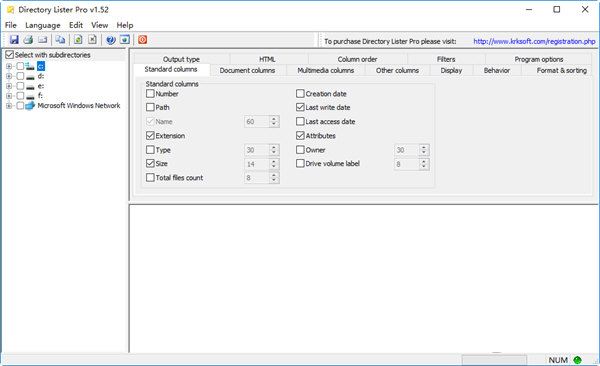Image resolution: width=600 pixels, height=366 pixels.
Task: Check the Owner column checkbox
Action: coord(300,150)
